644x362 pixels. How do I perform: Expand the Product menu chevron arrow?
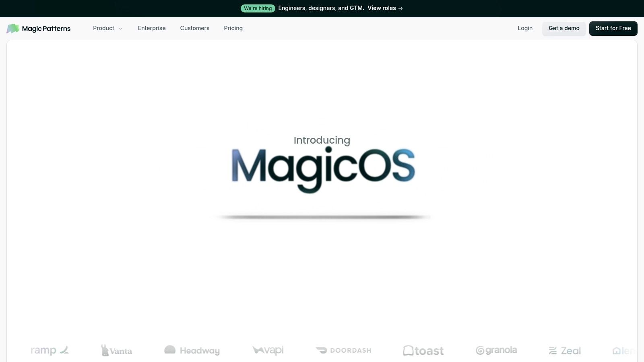(120, 29)
